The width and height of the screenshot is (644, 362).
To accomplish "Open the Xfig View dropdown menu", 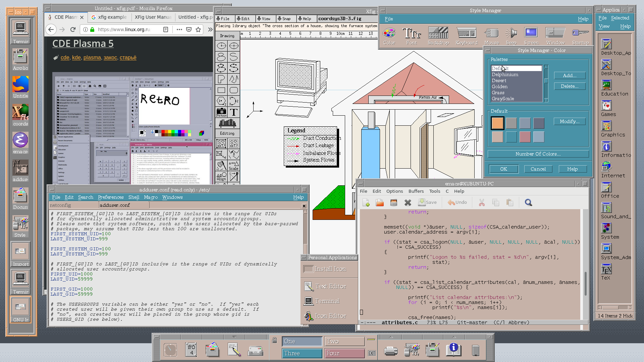I will (264, 19).
